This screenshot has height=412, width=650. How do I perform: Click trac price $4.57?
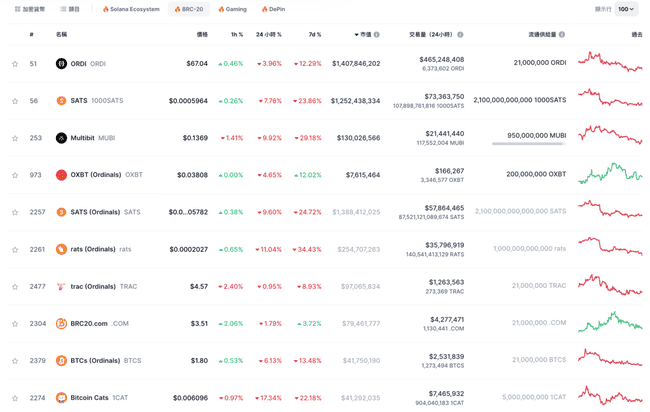click(x=199, y=286)
